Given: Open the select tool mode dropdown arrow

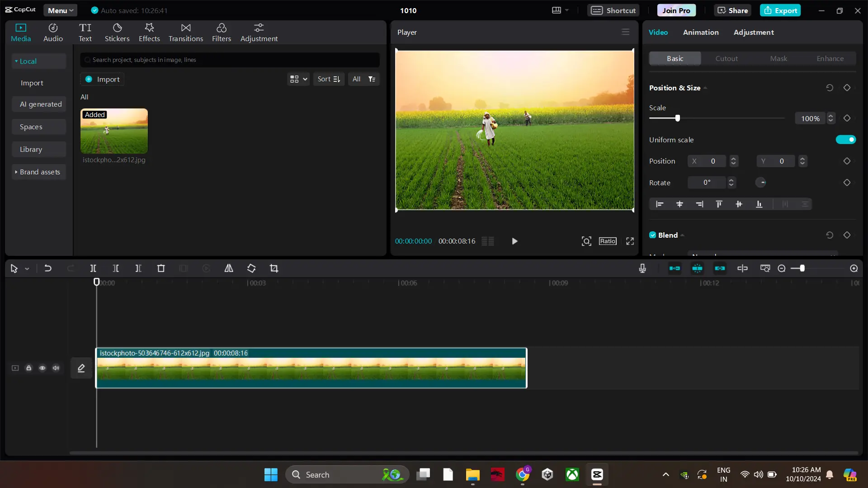Looking at the screenshot, I should point(27,269).
